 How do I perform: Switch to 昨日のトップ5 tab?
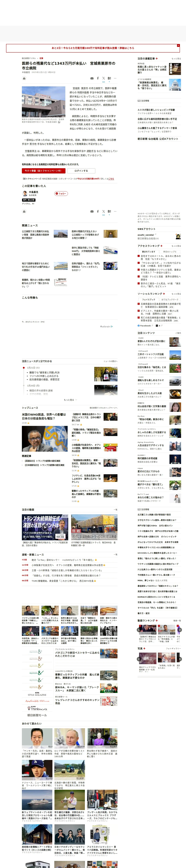click(x=170, y=252)
